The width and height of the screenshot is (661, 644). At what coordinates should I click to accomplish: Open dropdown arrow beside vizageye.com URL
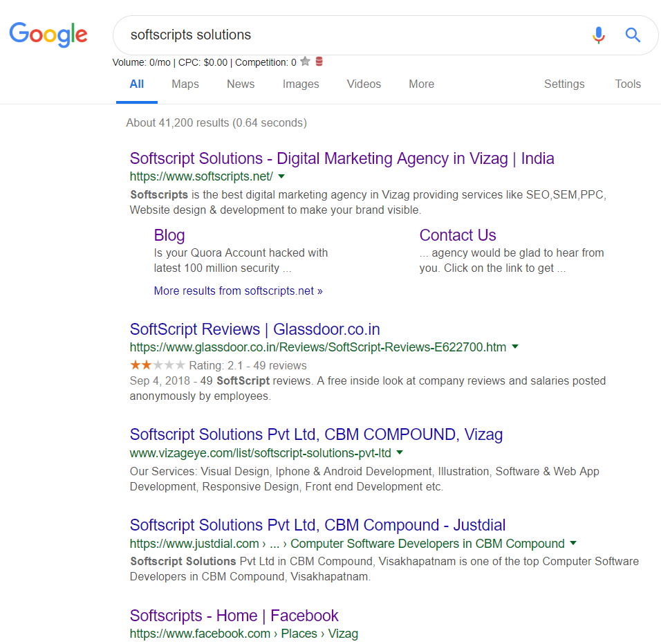[400, 453]
